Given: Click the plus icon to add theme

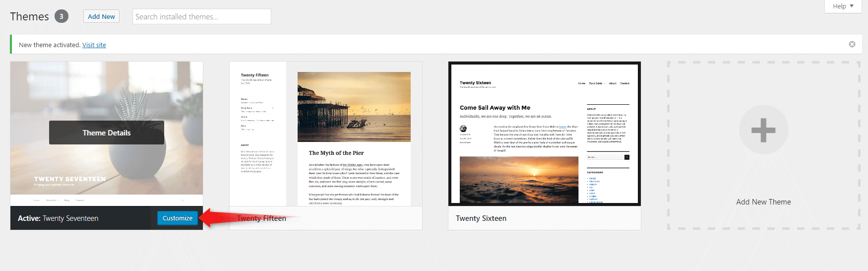Looking at the screenshot, I should coord(763,130).
